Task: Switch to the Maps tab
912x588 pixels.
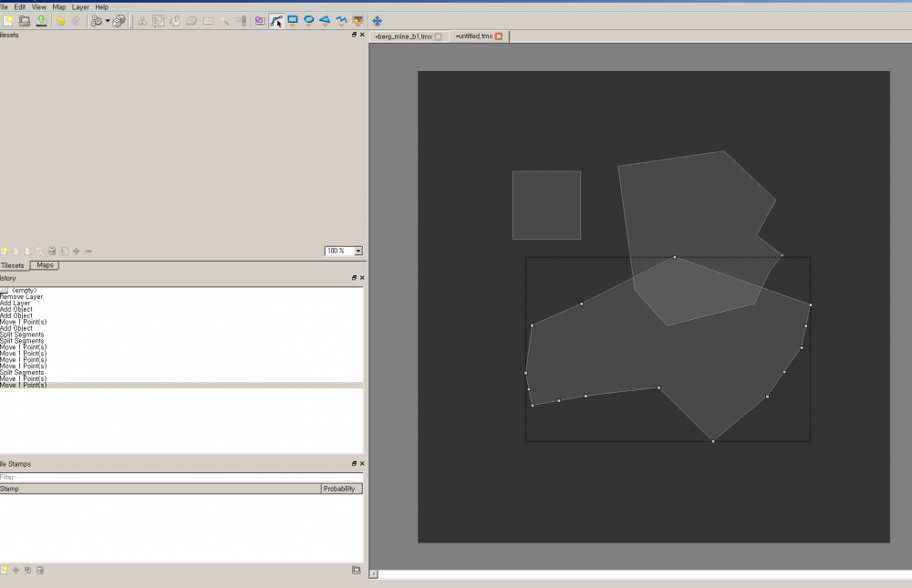Action: (x=45, y=265)
